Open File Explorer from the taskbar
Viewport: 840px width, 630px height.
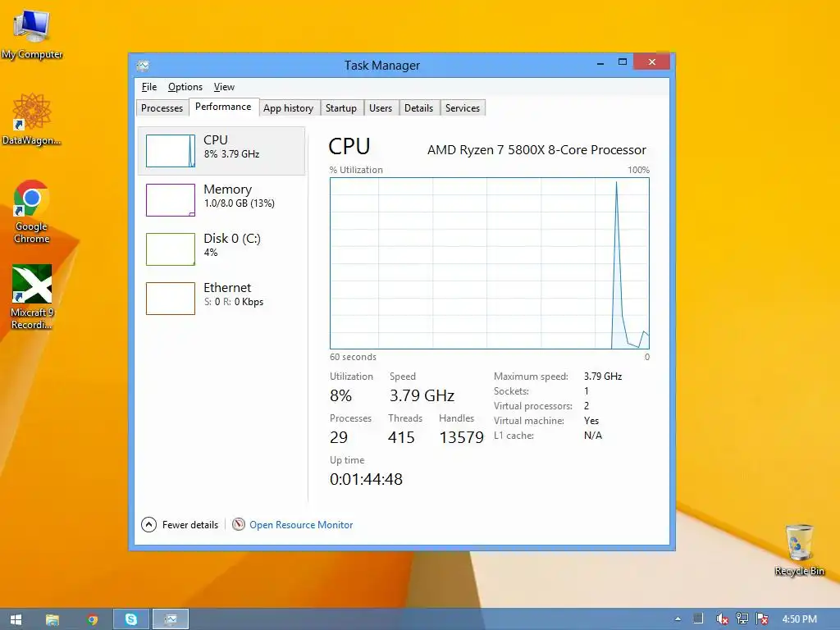(52, 619)
